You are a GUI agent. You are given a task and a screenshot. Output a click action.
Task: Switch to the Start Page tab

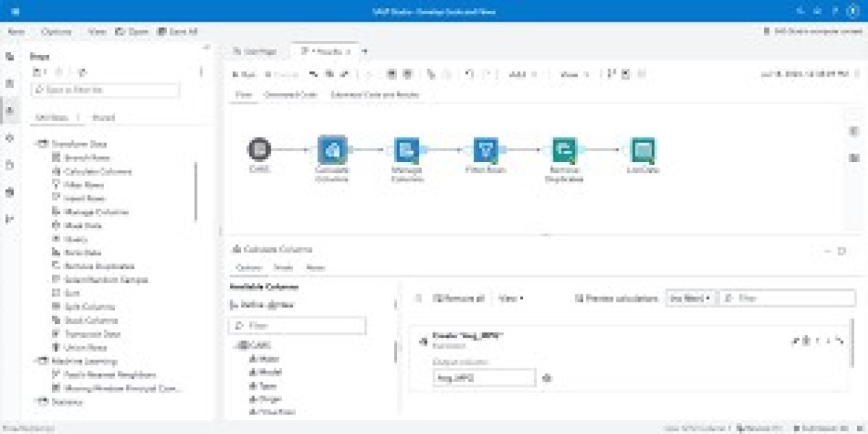coord(255,51)
